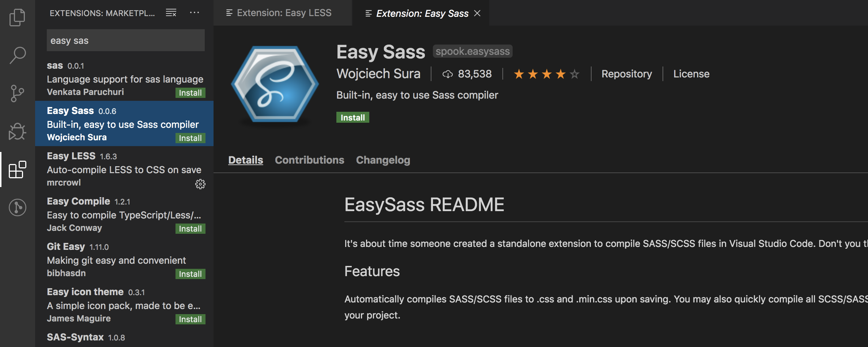Click the extensions search input field
868x347 pixels.
(x=125, y=41)
